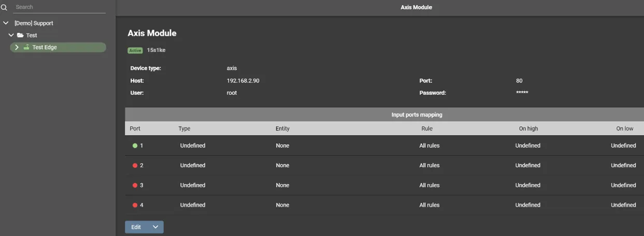Click the masked password value
Image resolution: width=644 pixels, height=236 pixels.
[522, 93]
